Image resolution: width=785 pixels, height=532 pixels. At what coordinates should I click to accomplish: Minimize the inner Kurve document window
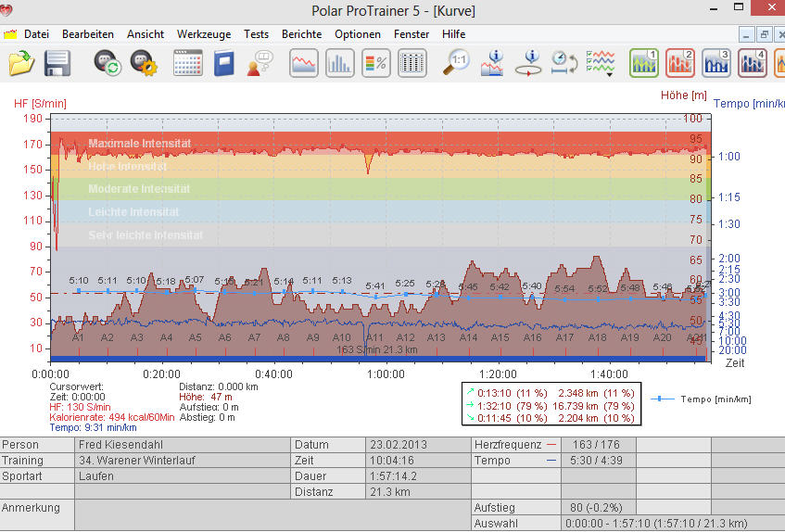pyautogui.click(x=746, y=34)
